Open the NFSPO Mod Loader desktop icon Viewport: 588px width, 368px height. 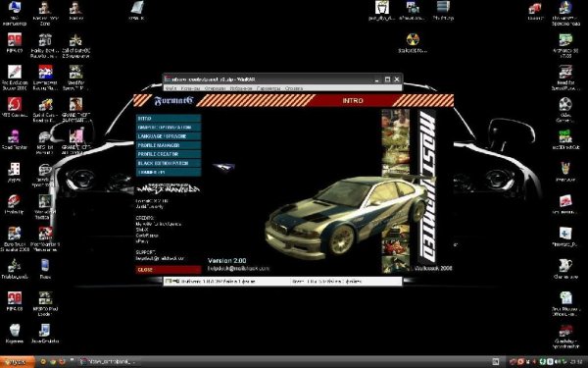point(45,298)
